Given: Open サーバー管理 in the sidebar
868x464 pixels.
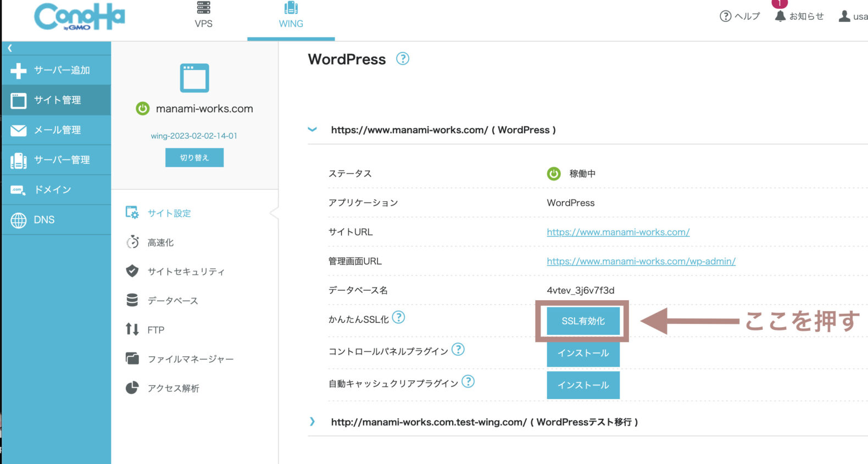Looking at the screenshot, I should click(x=56, y=159).
